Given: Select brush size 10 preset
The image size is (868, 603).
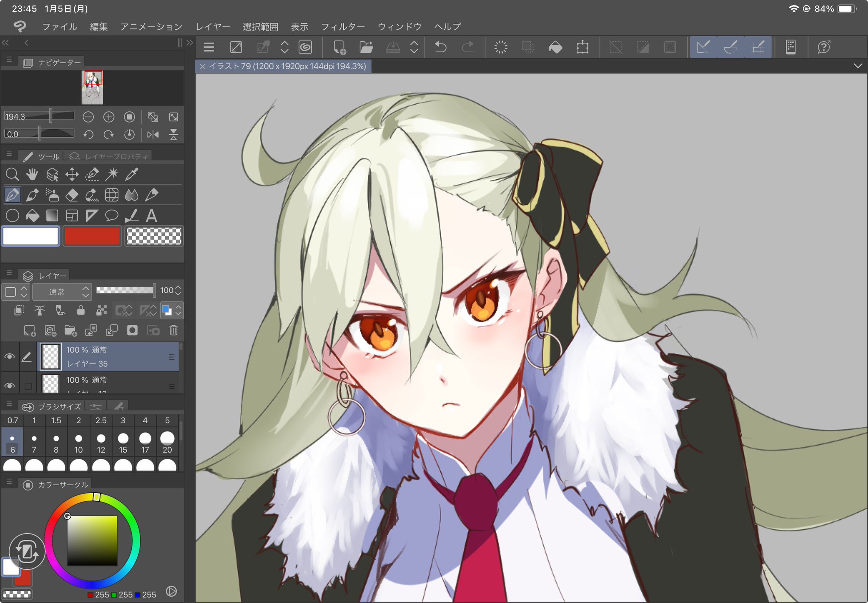Looking at the screenshot, I should tap(78, 442).
